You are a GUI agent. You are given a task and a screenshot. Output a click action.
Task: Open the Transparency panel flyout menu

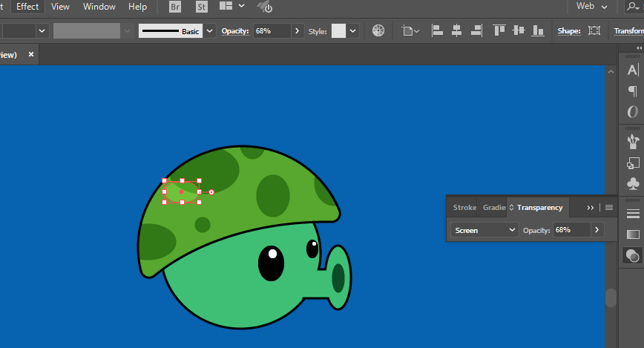(x=609, y=208)
